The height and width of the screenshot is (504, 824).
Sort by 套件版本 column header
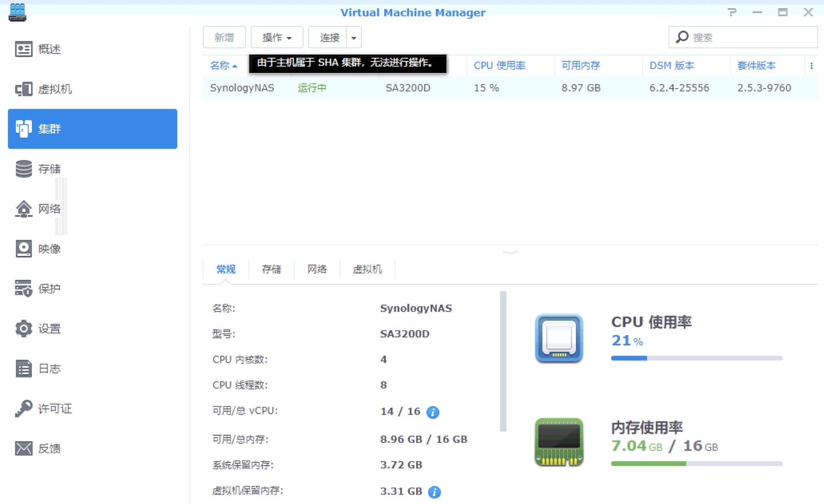(757, 66)
